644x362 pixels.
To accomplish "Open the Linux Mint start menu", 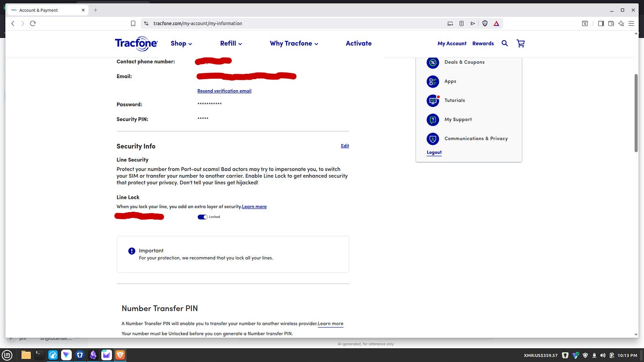I will pyautogui.click(x=7, y=355).
